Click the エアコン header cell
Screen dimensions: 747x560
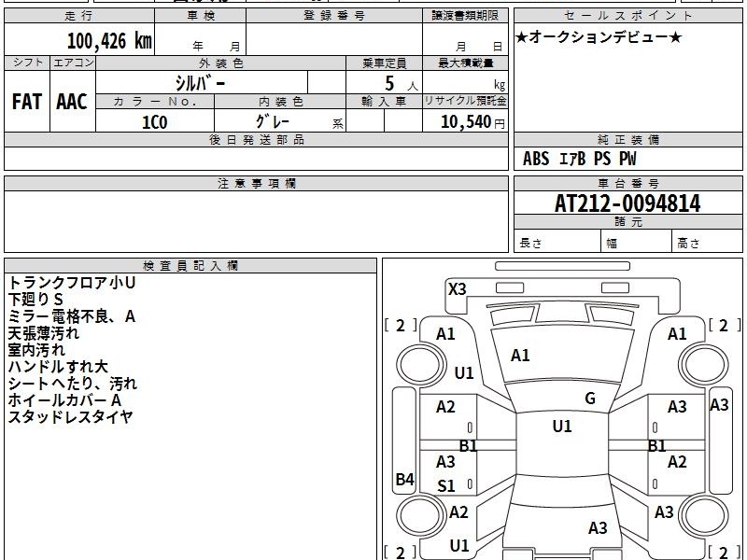[73, 63]
